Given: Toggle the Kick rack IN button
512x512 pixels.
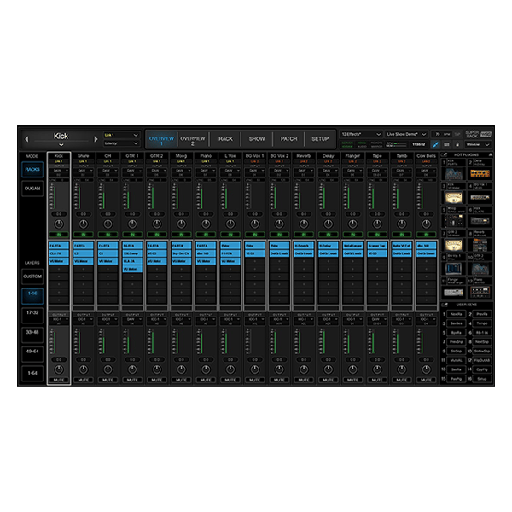Looking at the screenshot, I should (x=59, y=235).
